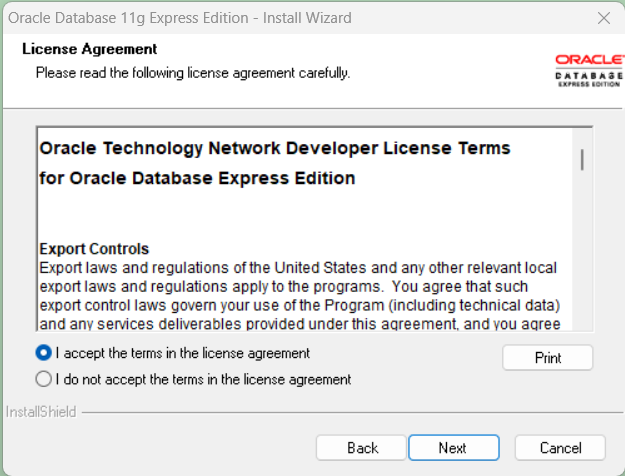Click the Next button

[x=454, y=448]
